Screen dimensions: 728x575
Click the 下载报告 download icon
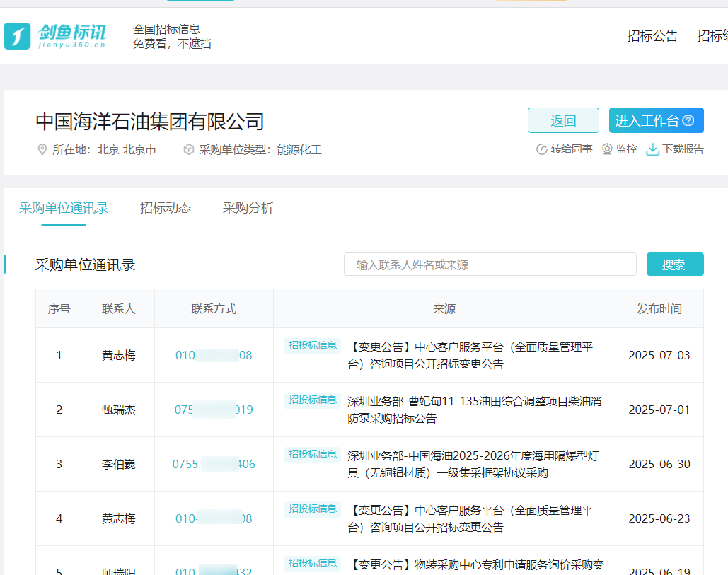tap(652, 149)
